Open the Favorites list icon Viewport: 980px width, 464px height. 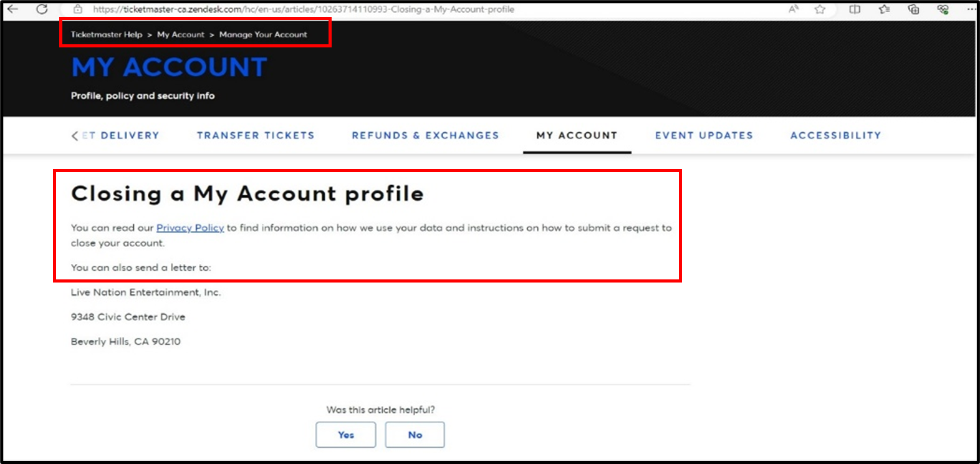pyautogui.click(x=884, y=9)
